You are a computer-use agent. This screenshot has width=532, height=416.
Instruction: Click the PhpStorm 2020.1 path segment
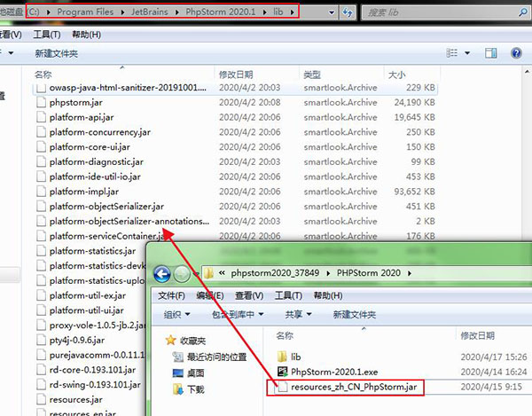pos(221,12)
